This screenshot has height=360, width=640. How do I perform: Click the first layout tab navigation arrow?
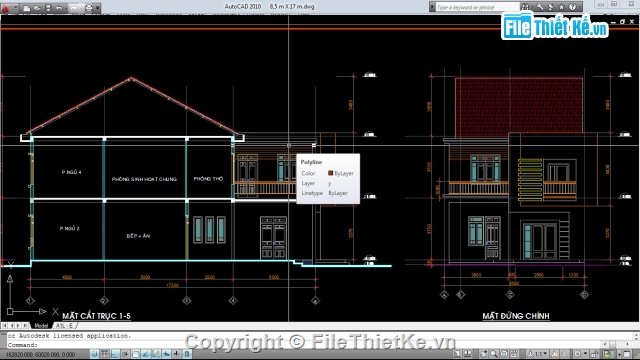tap(4, 325)
